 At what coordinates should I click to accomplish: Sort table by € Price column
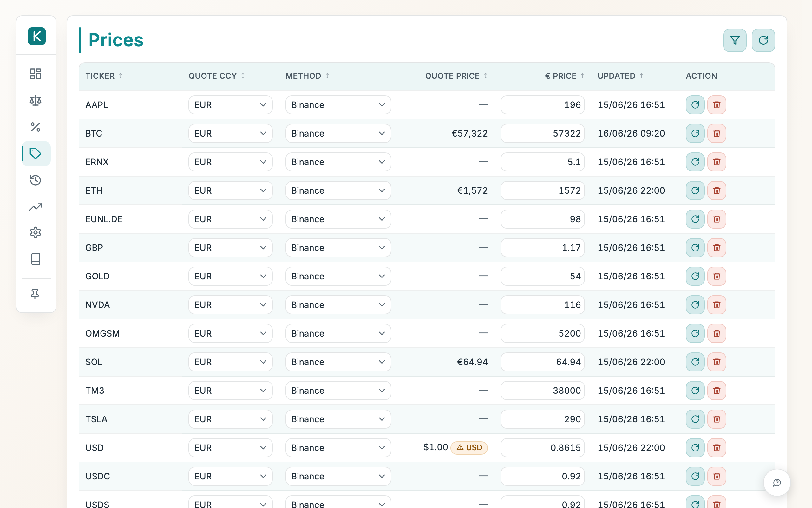pyautogui.click(x=565, y=76)
